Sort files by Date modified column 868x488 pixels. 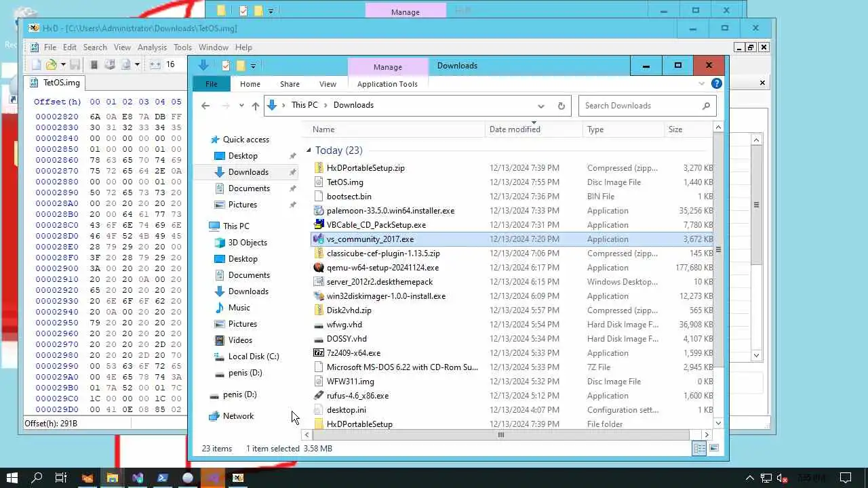coord(534,129)
